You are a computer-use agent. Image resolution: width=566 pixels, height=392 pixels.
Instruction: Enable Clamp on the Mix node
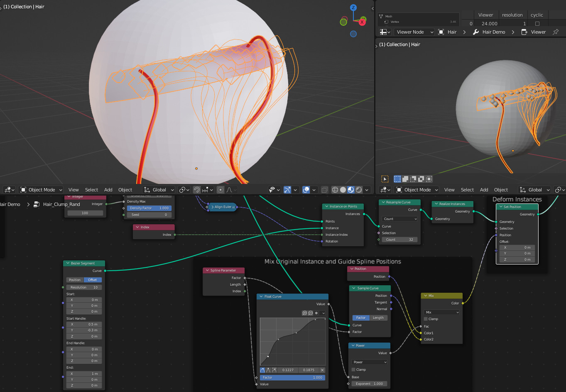(x=426, y=319)
